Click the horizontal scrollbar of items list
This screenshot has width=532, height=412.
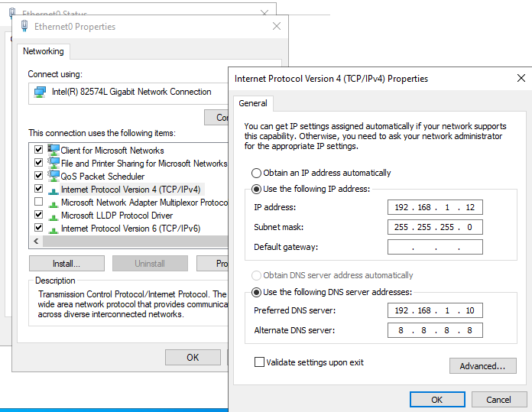135,242
